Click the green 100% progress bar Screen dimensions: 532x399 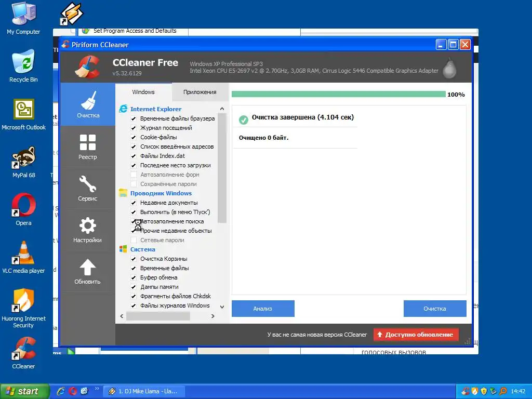[339, 94]
